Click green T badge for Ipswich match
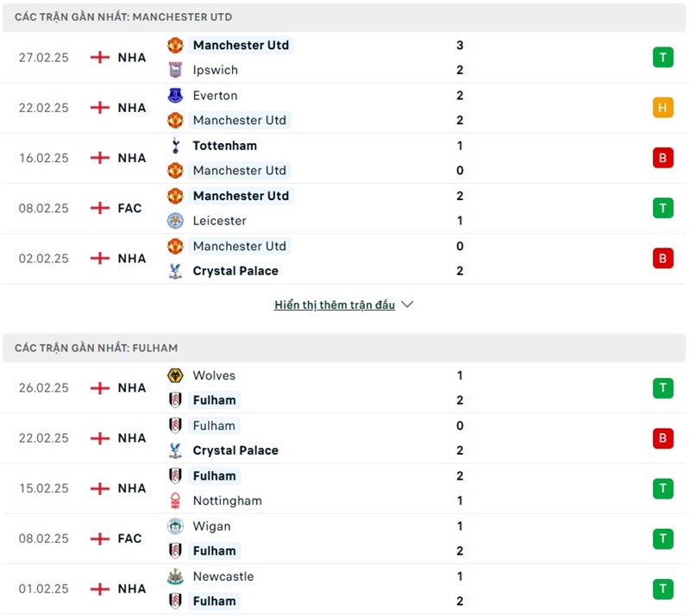The image size is (690, 616). (662, 58)
